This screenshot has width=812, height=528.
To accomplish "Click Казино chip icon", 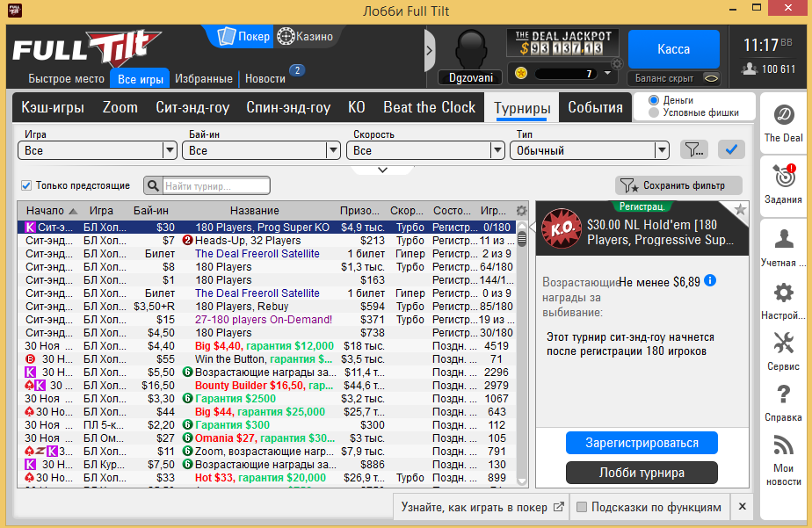I will pyautogui.click(x=286, y=36).
